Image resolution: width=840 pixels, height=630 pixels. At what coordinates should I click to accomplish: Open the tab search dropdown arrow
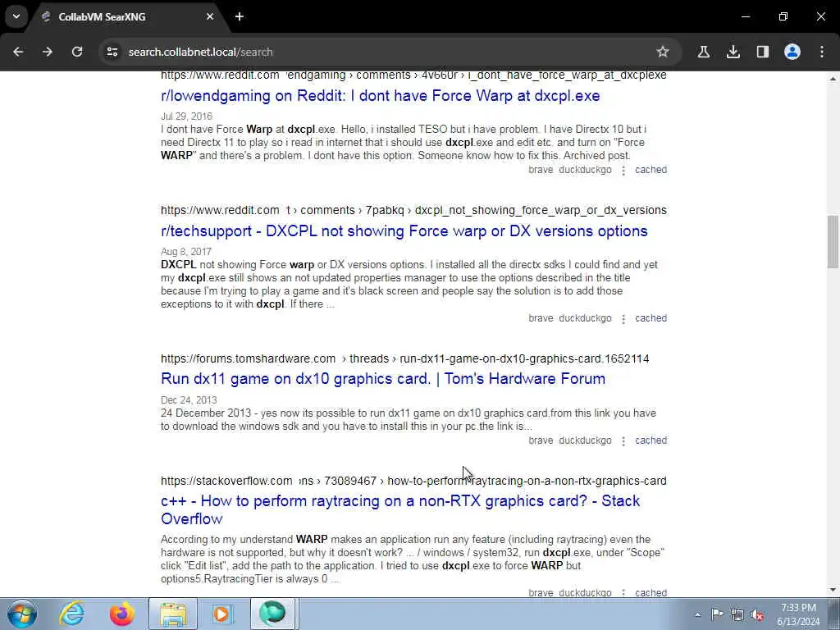16,16
